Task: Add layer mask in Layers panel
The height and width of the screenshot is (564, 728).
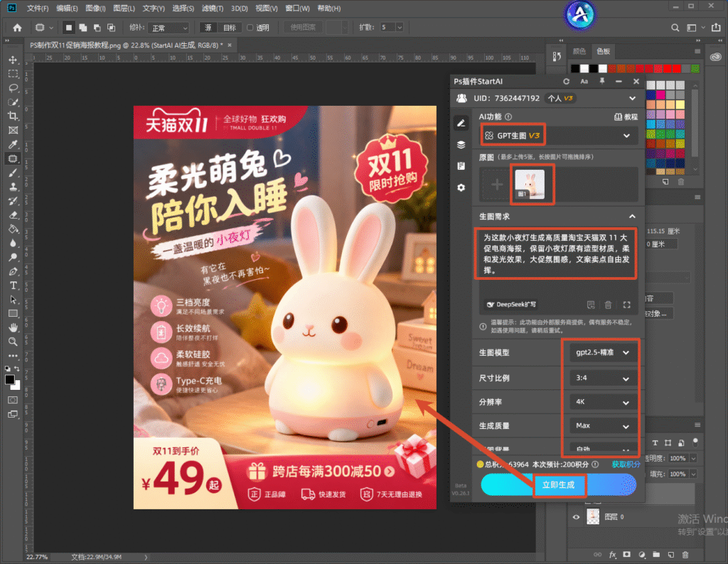Action: point(627,554)
